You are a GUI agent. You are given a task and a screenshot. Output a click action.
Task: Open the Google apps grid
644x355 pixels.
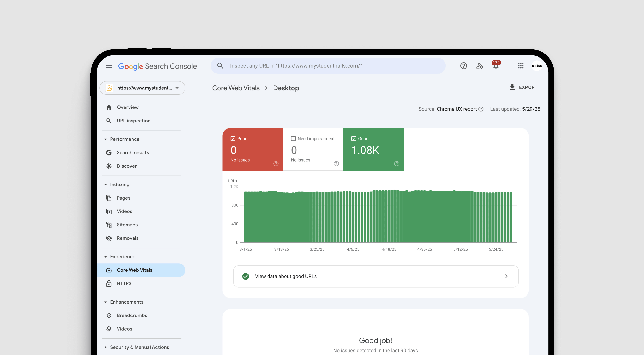coord(521,66)
